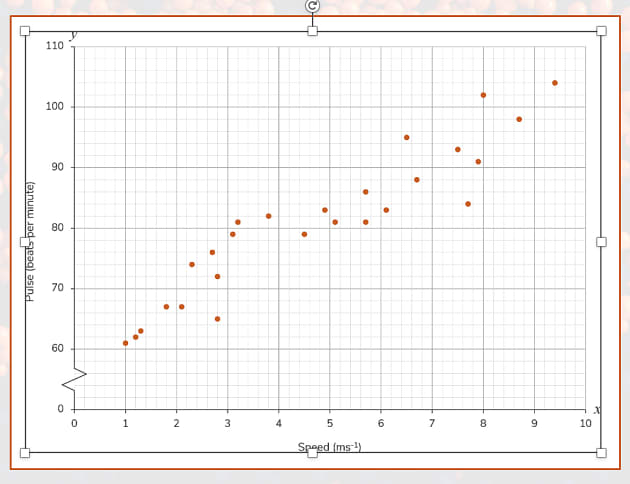
Task: Click the lowest data point at speed 1
Action: click(x=125, y=343)
